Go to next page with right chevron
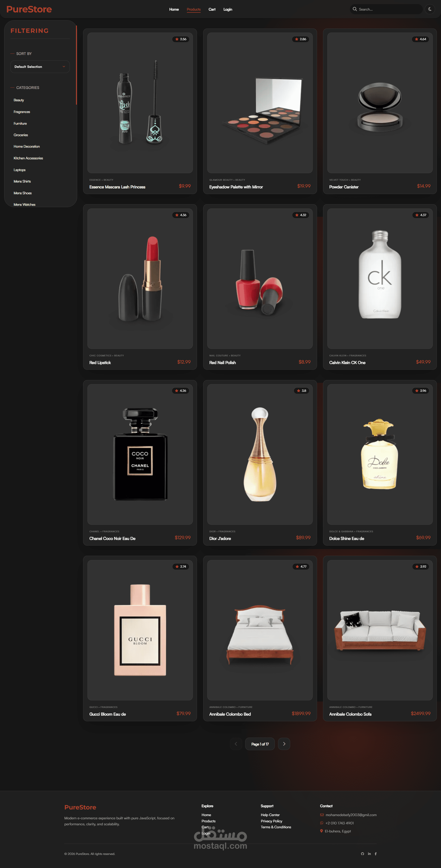The height and width of the screenshot is (868, 441). [x=284, y=744]
